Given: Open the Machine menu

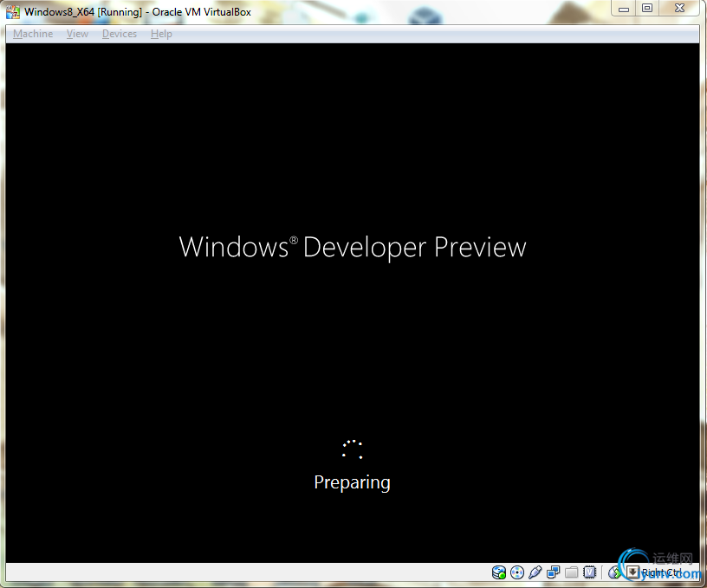Looking at the screenshot, I should coord(33,34).
